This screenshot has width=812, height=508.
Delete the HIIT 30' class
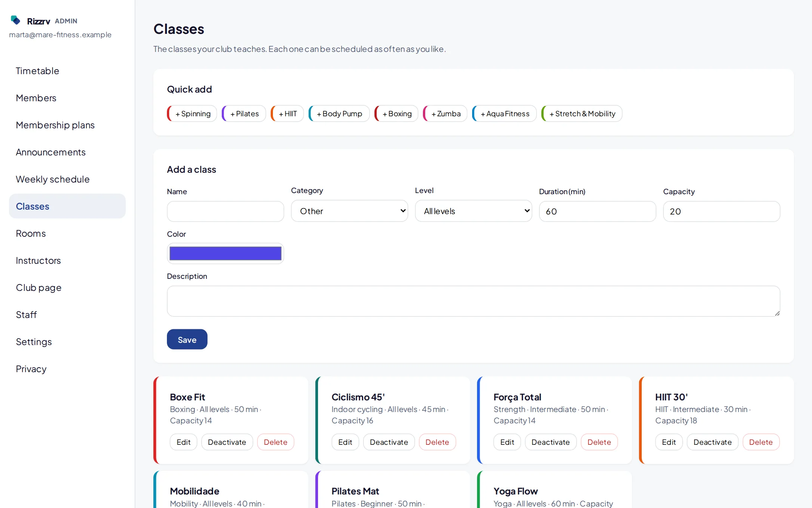761,442
